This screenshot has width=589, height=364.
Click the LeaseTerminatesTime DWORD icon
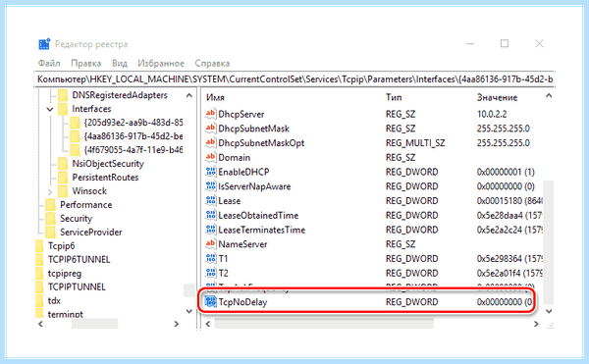point(210,230)
